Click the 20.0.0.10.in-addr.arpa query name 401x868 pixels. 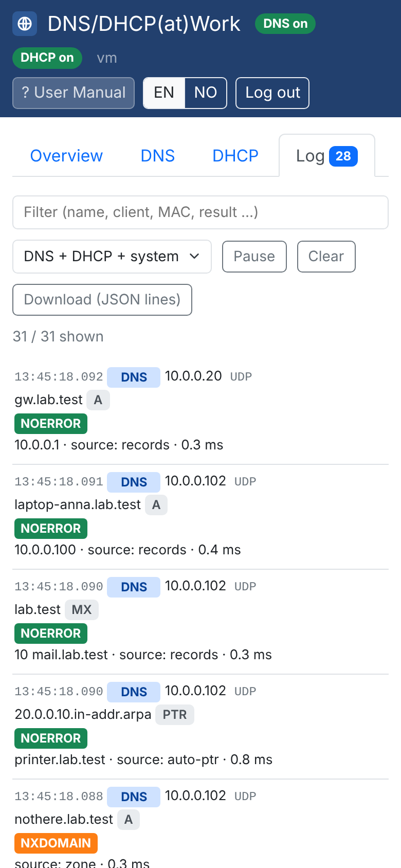point(83,715)
